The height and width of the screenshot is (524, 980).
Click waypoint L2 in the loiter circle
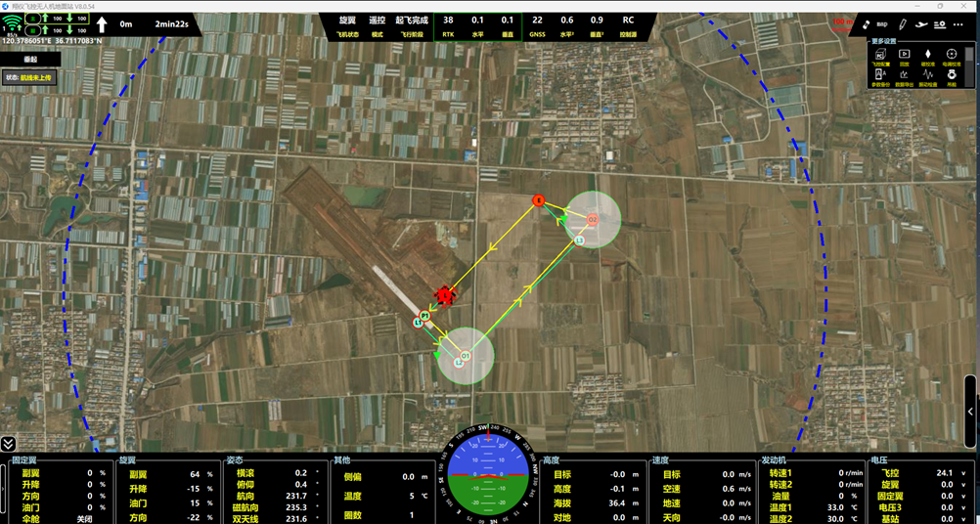point(459,363)
